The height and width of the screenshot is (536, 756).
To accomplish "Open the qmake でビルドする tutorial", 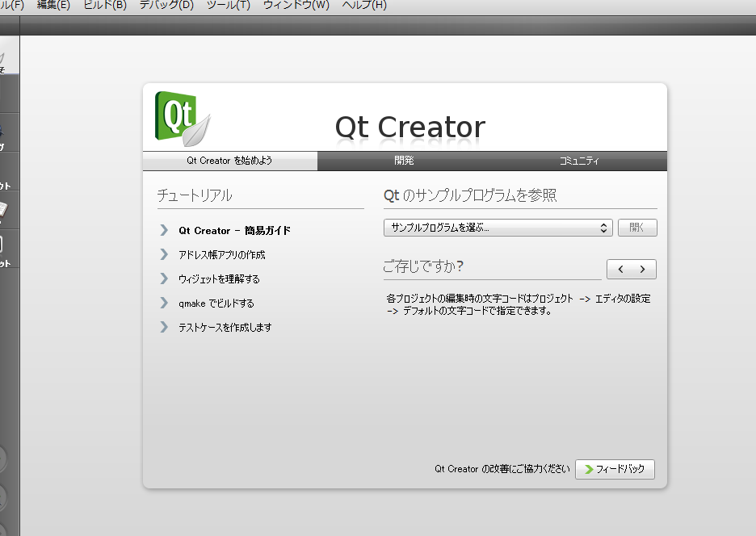I will (x=216, y=304).
